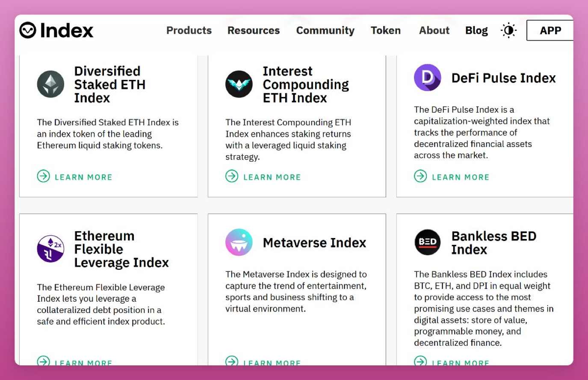Image resolution: width=588 pixels, height=380 pixels.
Task: Launch the APP button
Action: 550,30
